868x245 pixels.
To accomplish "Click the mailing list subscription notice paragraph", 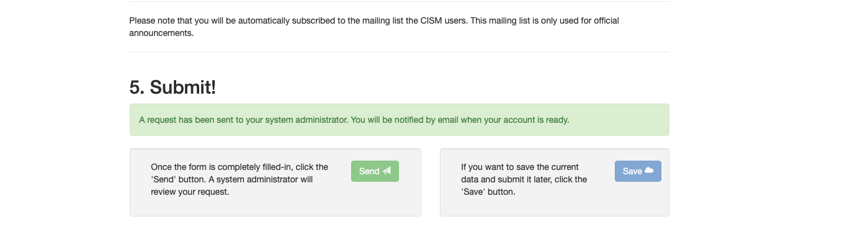I will (374, 27).
